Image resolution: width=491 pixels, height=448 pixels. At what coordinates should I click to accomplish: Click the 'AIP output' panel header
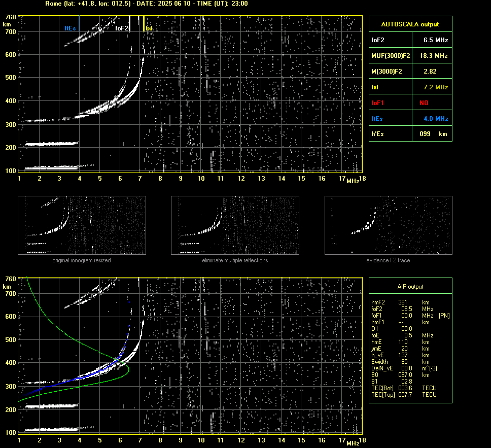point(410,287)
